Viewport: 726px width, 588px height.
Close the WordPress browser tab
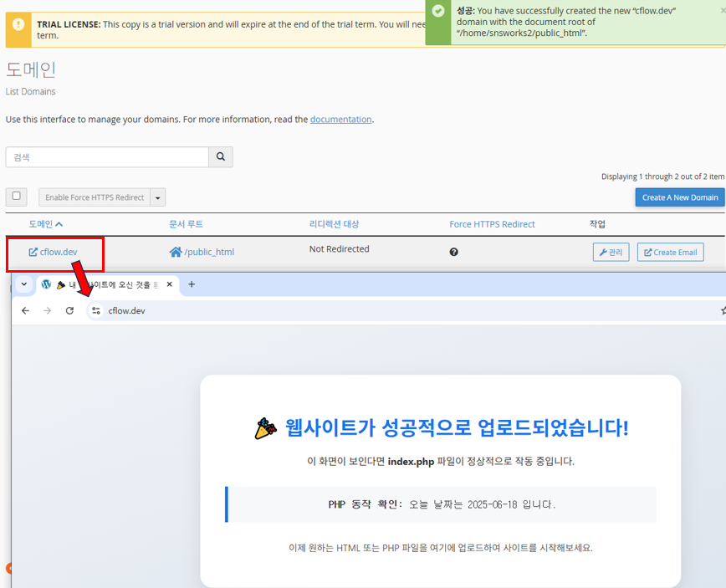pyautogui.click(x=170, y=284)
